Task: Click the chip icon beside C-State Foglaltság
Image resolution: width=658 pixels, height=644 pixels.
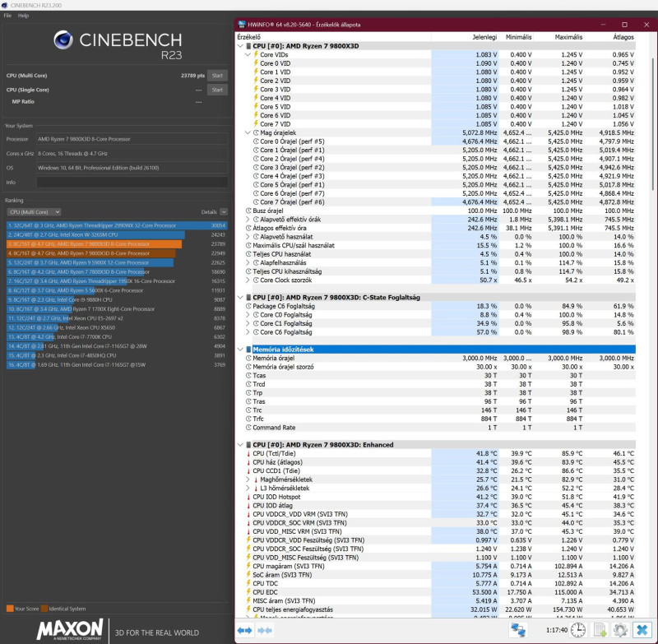Action: (x=248, y=297)
